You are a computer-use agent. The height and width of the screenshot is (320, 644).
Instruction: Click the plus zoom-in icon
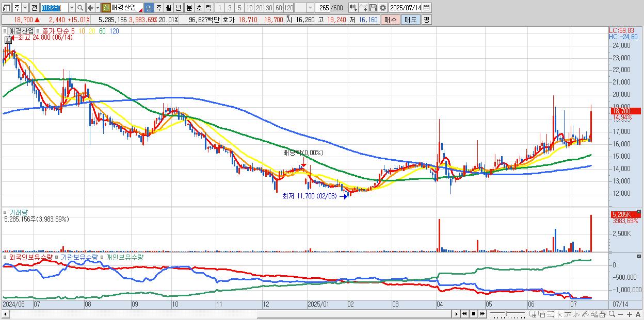pyautogui.click(x=629, y=314)
